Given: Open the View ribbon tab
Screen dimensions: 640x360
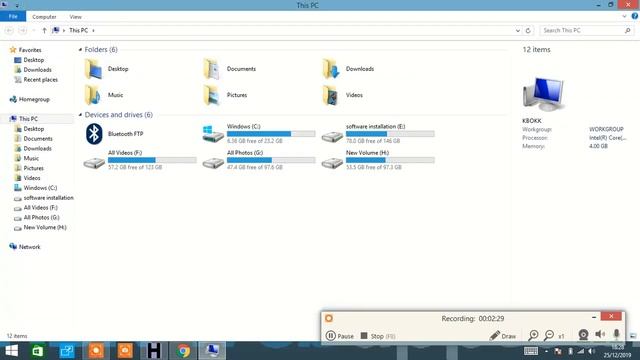Looking at the screenshot, I should pyautogui.click(x=76, y=17).
